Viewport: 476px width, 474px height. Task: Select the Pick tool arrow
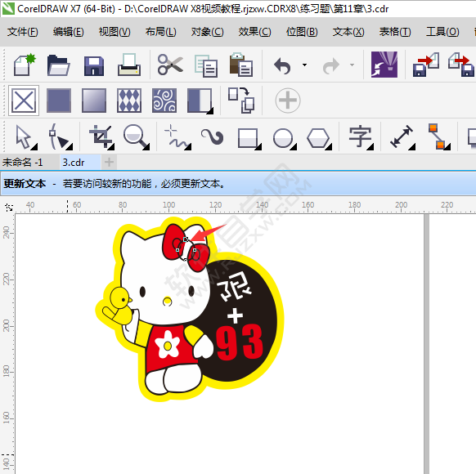click(x=25, y=137)
